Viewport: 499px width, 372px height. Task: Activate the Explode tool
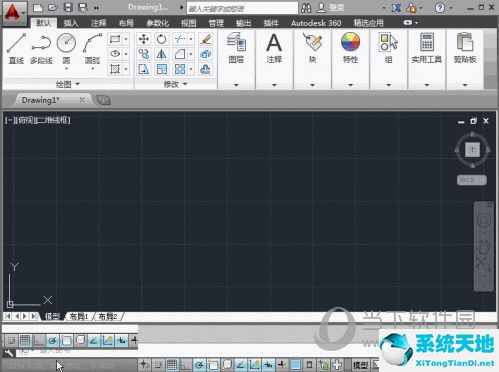tap(206, 54)
